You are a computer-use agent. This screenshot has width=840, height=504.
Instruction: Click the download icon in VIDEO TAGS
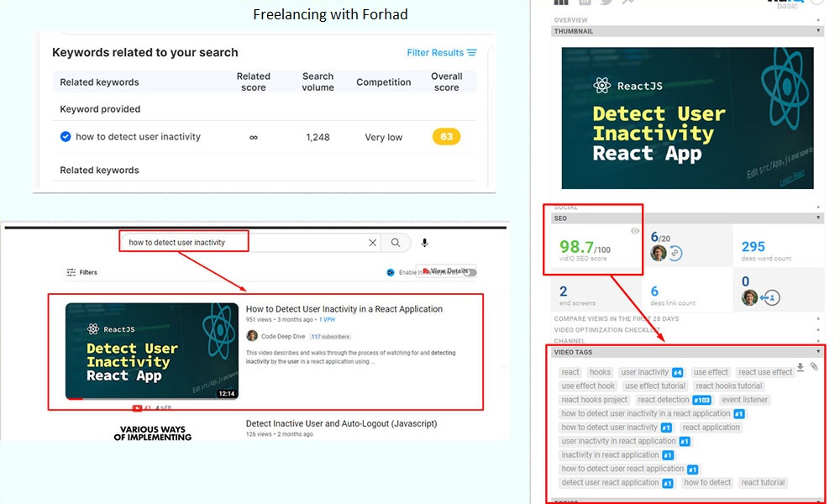[801, 367]
